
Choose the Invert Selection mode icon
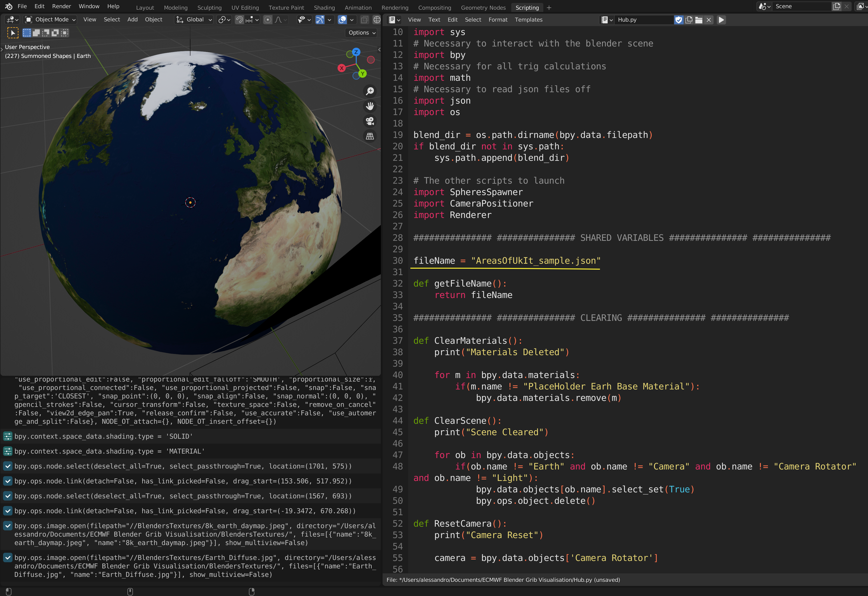point(55,33)
